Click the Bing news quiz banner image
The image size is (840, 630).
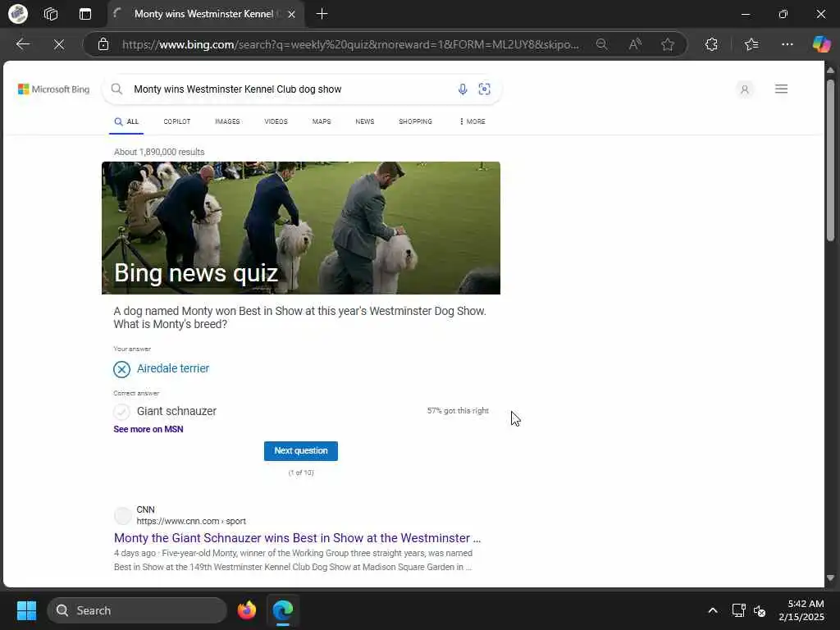tap(301, 228)
